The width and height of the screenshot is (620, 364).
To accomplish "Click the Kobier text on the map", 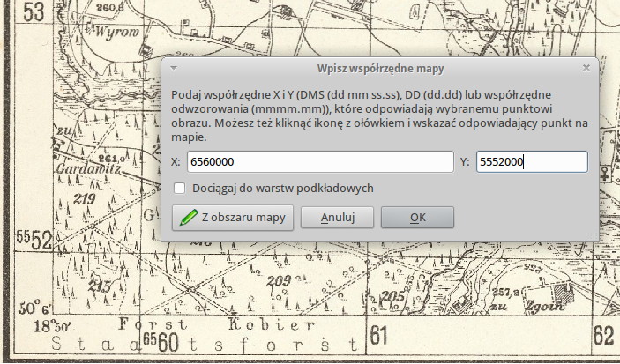I will [x=272, y=325].
